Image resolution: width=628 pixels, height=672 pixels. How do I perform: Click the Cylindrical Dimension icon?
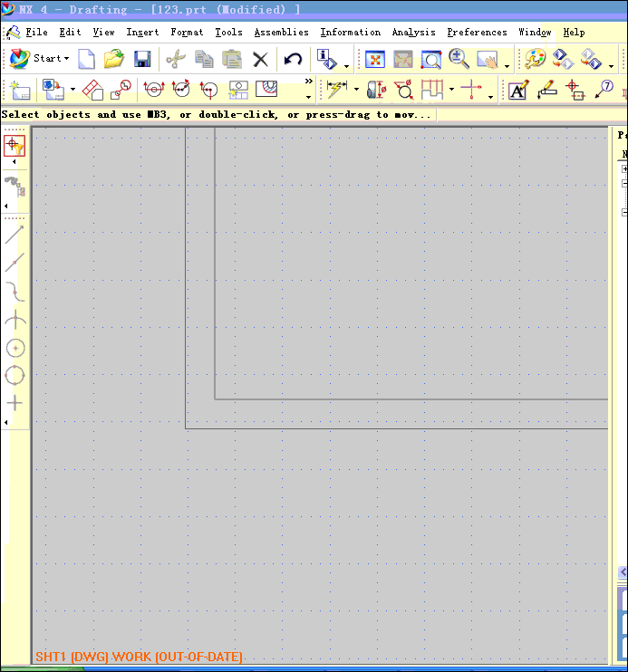(377, 90)
